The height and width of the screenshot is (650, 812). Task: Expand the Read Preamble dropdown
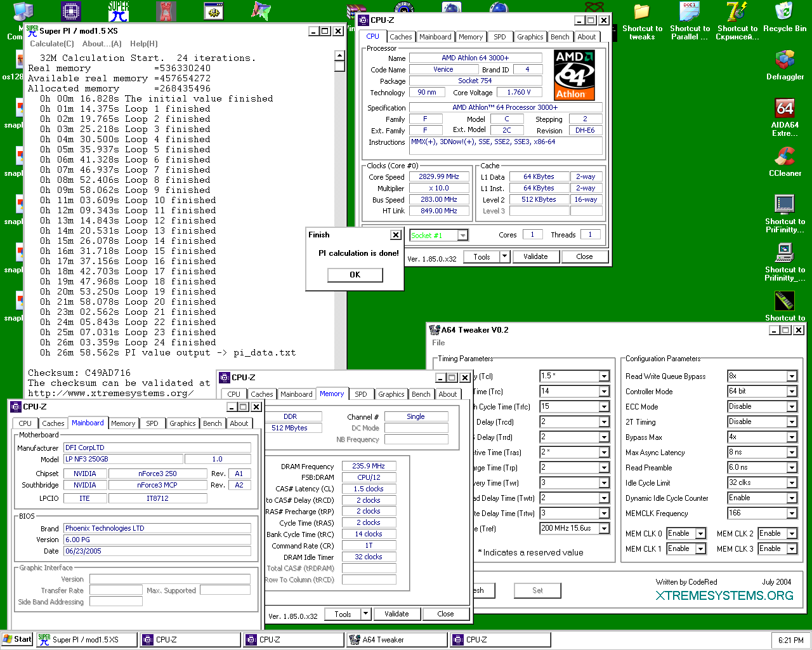[x=792, y=468]
